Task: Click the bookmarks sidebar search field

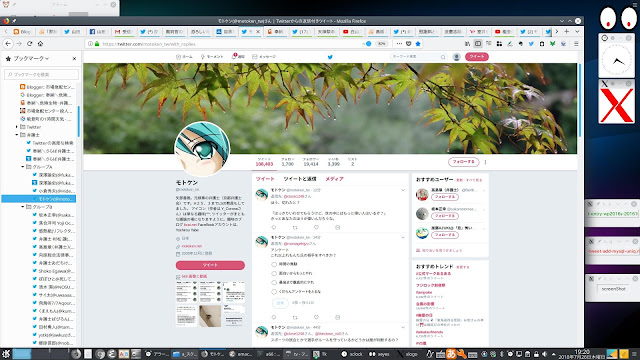Action: coord(41,74)
